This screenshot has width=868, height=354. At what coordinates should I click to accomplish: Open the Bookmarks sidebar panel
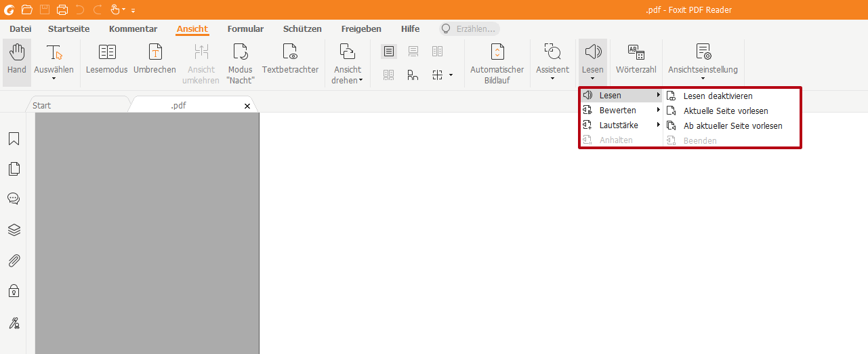point(14,138)
